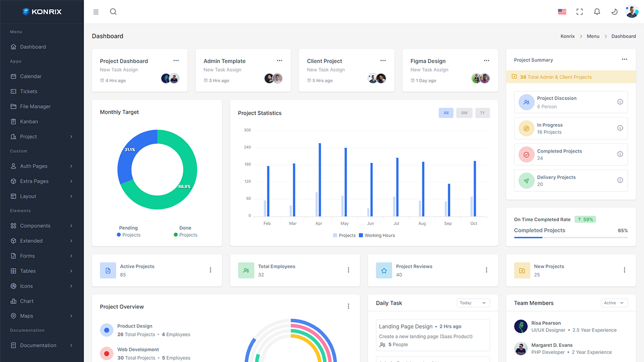The width and height of the screenshot is (644, 362).
Task: Expand the Components section in the sidebar
Action: tap(35, 225)
